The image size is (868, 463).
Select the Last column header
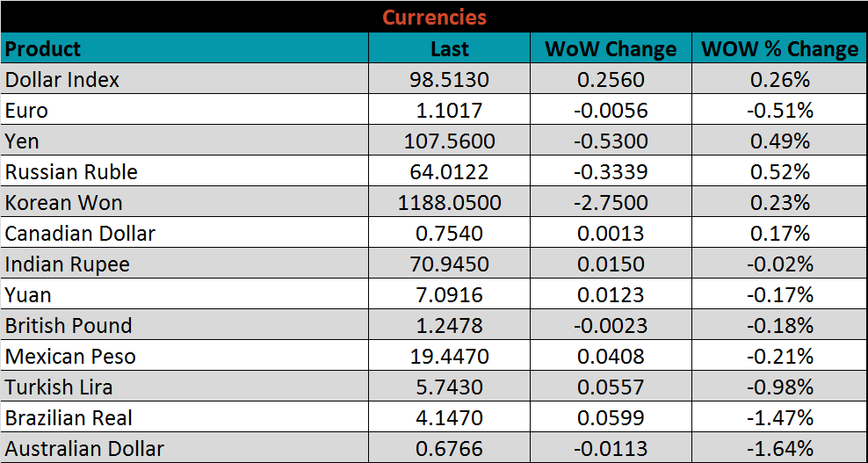pos(449,49)
